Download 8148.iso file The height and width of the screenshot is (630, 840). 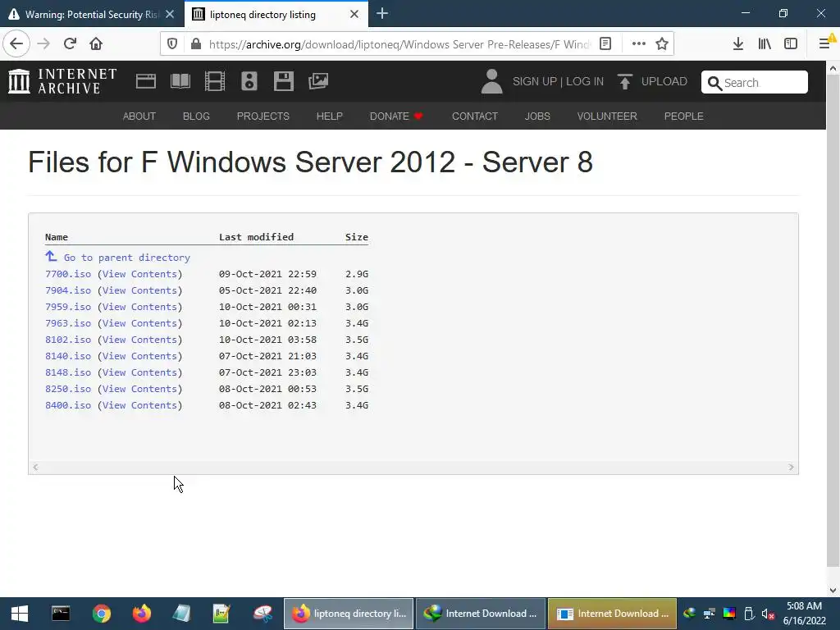click(x=68, y=372)
